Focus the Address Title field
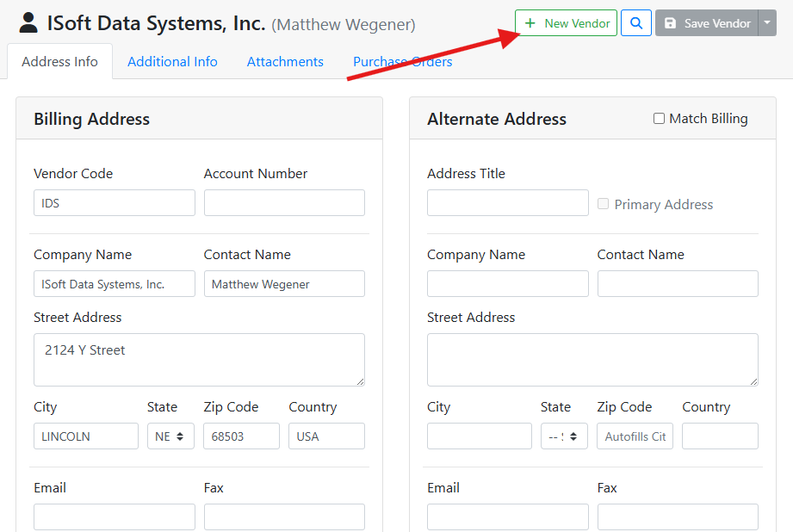Screen dimensions: 793x532 tap(507, 203)
